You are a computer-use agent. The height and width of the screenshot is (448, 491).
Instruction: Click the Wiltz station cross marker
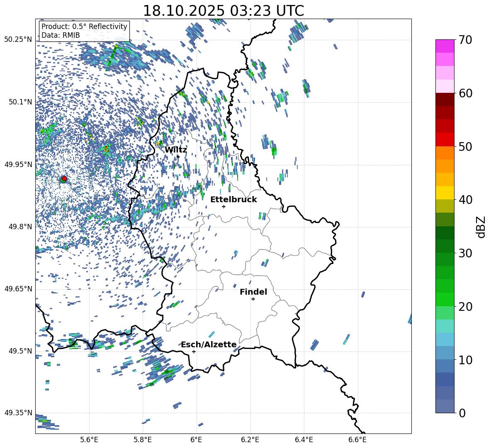(x=178, y=157)
